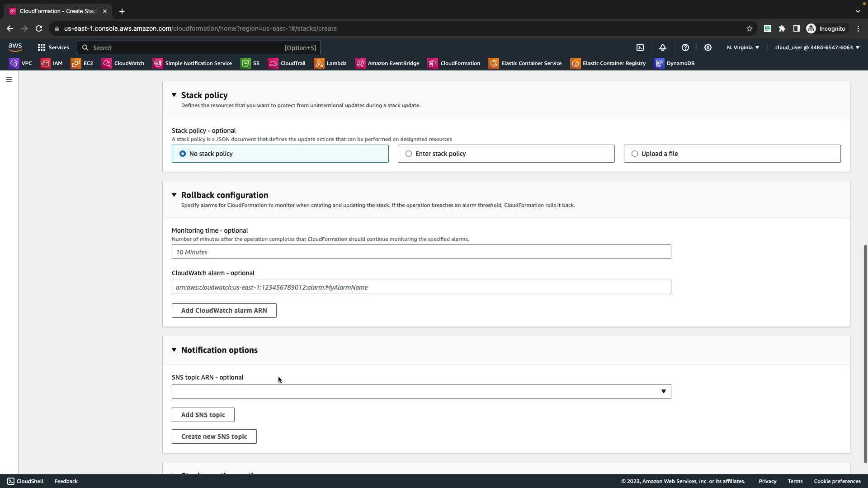Screen dimensions: 868x488
Task: Open the settings gear icon
Action: coord(708,47)
